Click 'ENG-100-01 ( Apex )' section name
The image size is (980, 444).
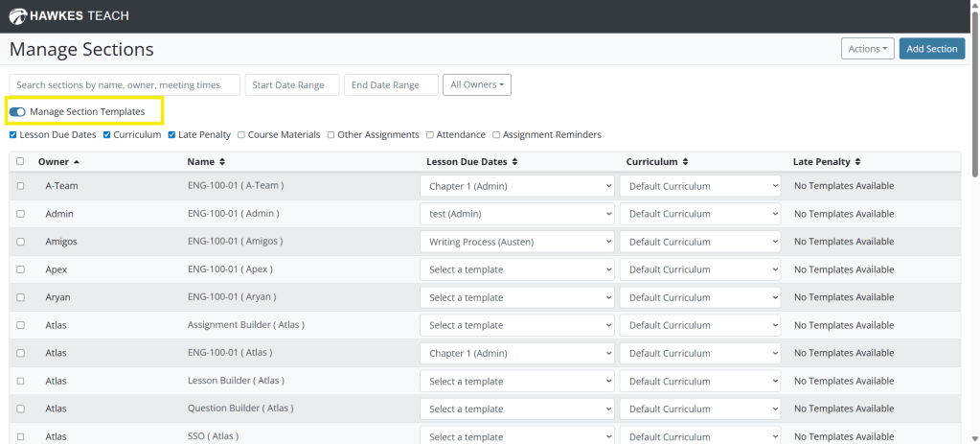(230, 269)
